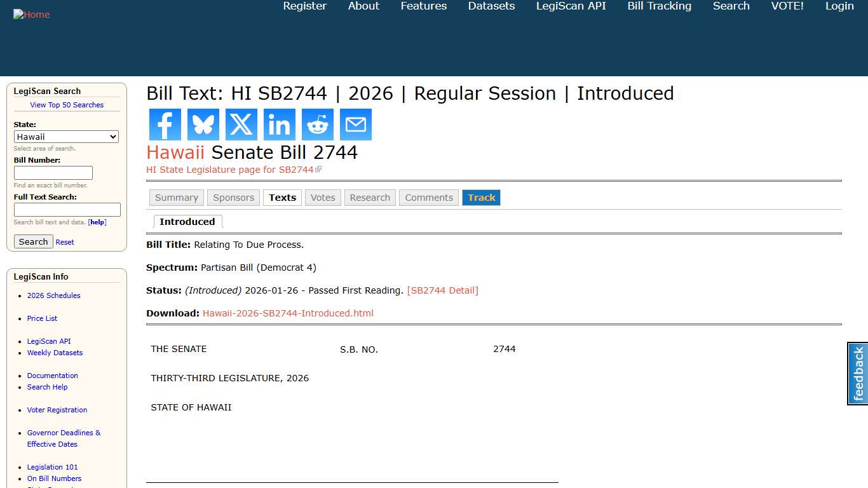Reset the search form
This screenshot has width=868, height=488.
[64, 241]
